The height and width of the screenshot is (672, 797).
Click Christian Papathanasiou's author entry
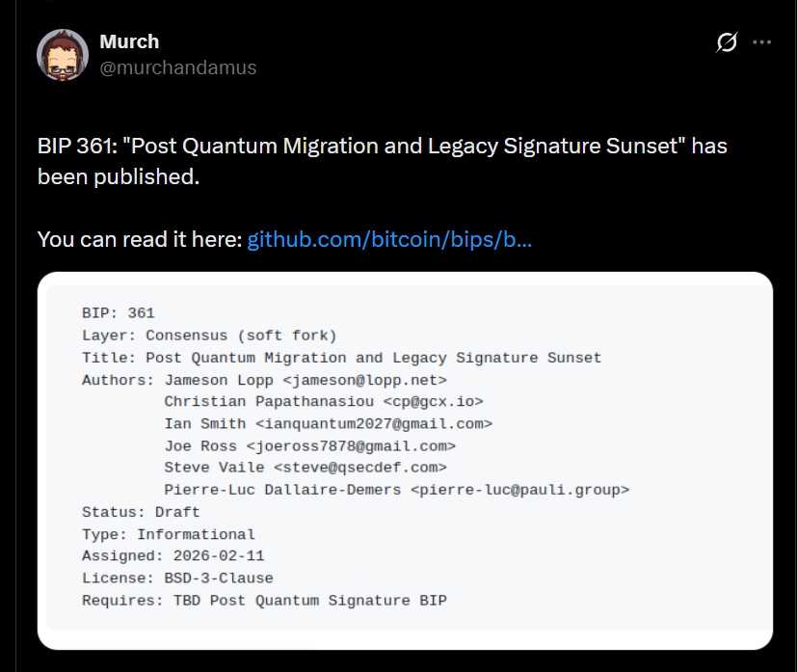tap(324, 401)
